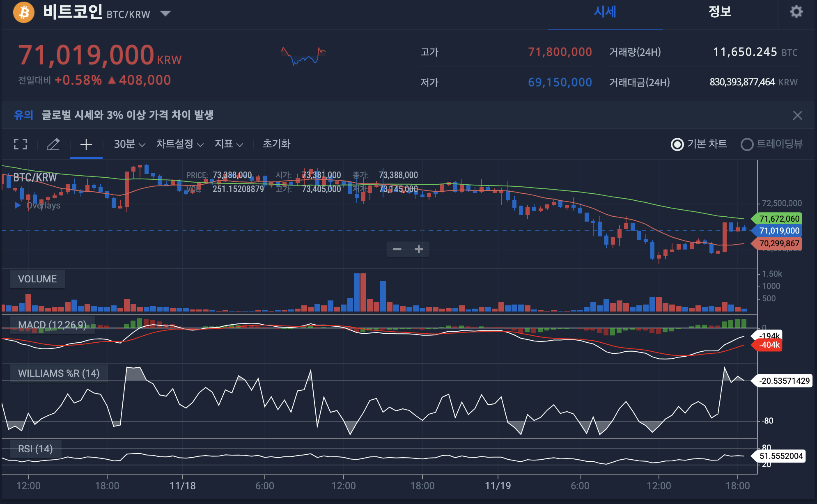Switch to 트레이딩뷰 chart mode
Screen dimensions: 817x504
click(x=747, y=144)
